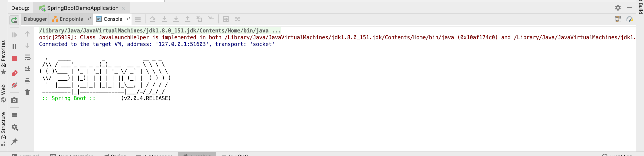This screenshot has width=644, height=156.
Task: Open View Breakpoints (double red circles)
Action: [14, 73]
